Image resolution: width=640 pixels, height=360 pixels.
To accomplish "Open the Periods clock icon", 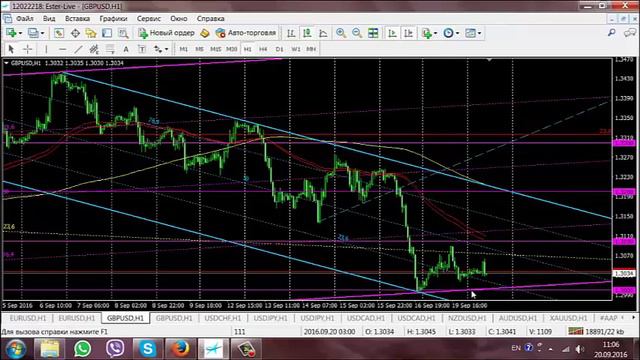I will click(x=448, y=33).
